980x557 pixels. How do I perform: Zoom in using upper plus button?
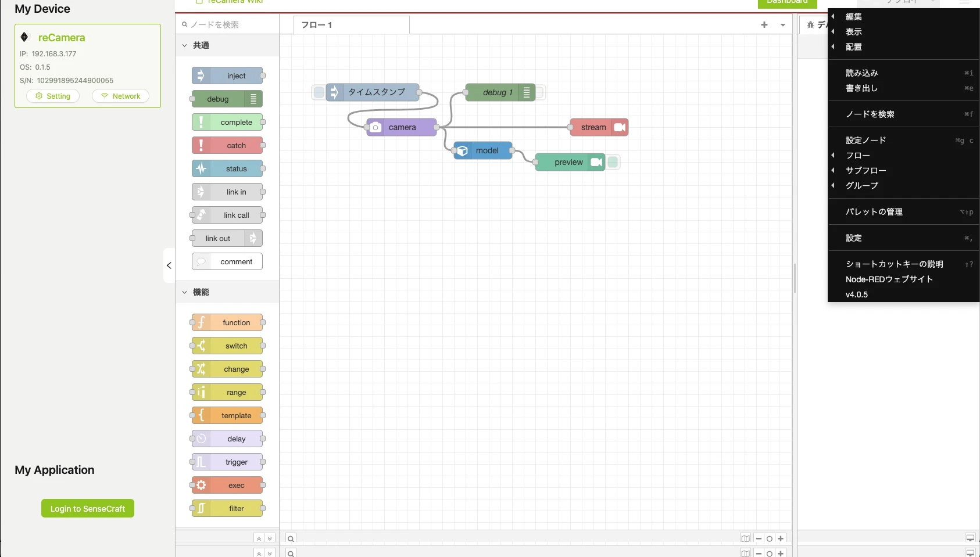[x=781, y=538]
